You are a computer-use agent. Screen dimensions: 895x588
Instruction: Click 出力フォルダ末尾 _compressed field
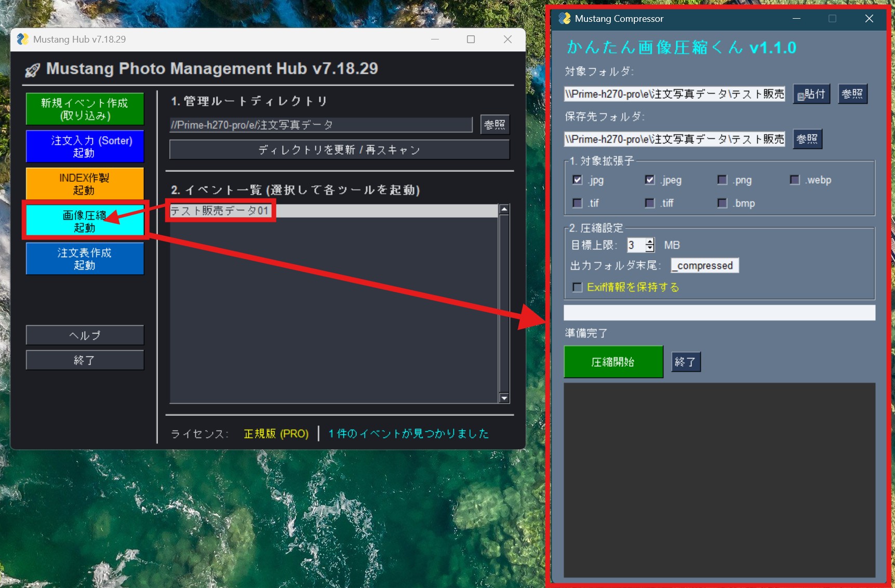[x=705, y=265]
